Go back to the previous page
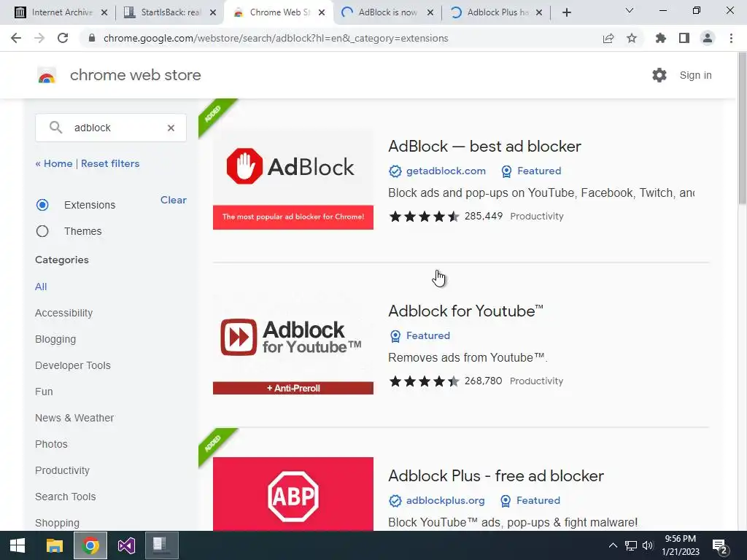 tap(16, 38)
